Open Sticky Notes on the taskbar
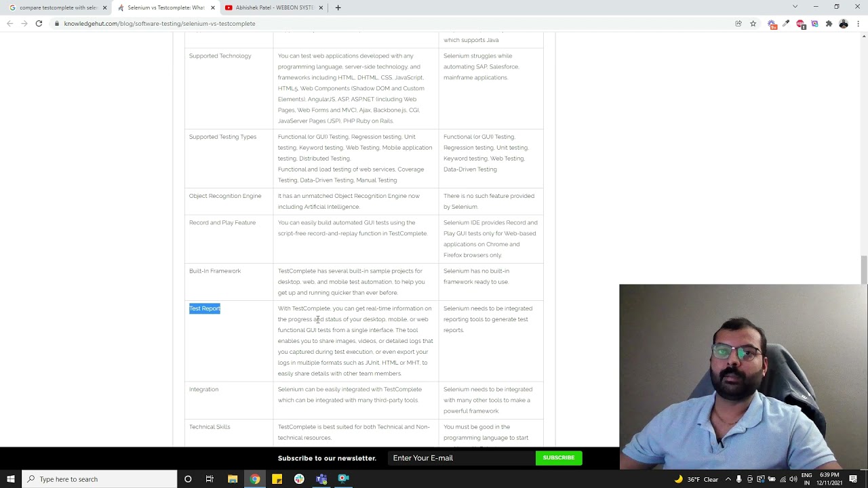The image size is (868, 488). click(277, 479)
